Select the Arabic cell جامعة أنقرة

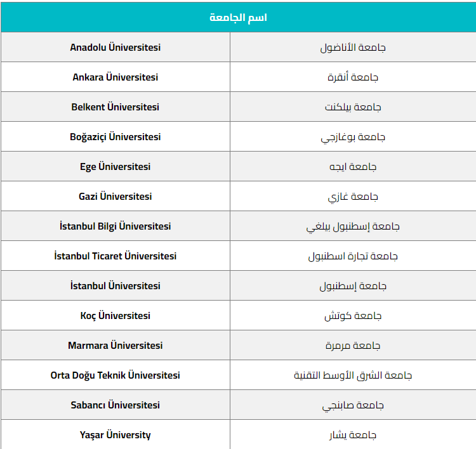tap(353, 77)
